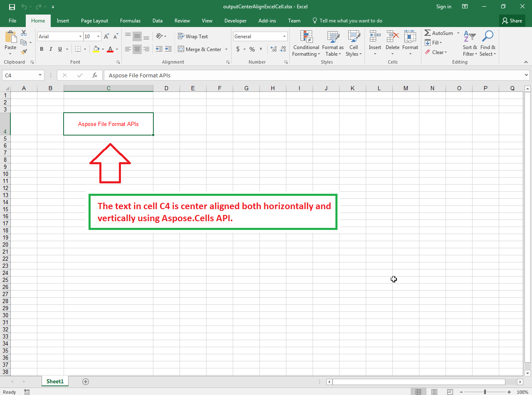This screenshot has height=395, width=532.
Task: Open Cell Styles gallery
Action: pyautogui.click(x=354, y=43)
